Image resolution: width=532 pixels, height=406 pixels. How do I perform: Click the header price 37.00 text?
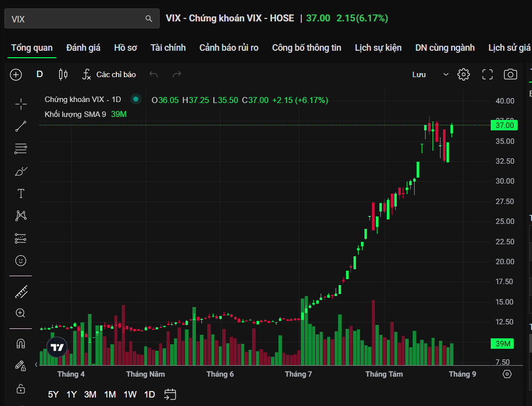[318, 18]
